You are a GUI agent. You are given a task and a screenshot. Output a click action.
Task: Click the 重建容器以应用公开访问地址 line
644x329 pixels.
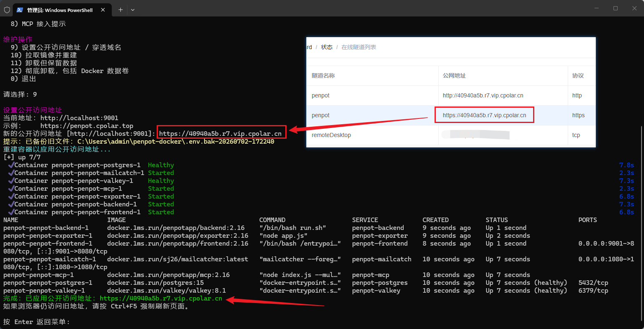[57, 149]
